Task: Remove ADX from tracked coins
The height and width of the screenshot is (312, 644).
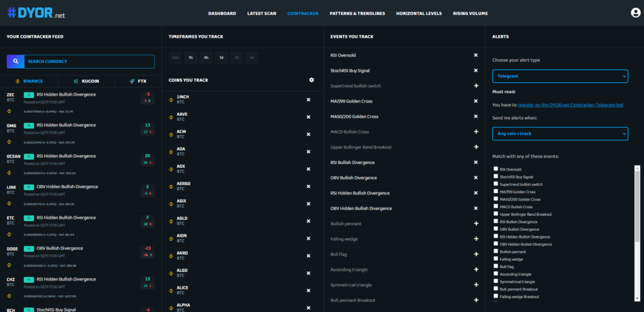Action: 308,169
